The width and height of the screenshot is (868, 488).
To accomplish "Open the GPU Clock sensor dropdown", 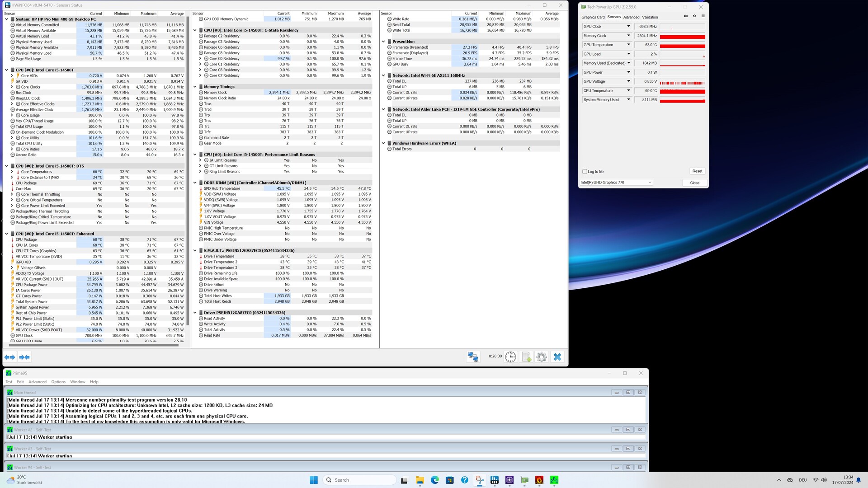I will [628, 27].
